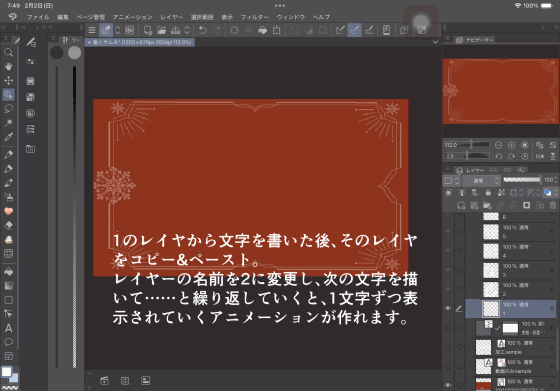This screenshot has width=560, height=391.
Task: Open the layer color dropdown arrows
Action: point(556,193)
